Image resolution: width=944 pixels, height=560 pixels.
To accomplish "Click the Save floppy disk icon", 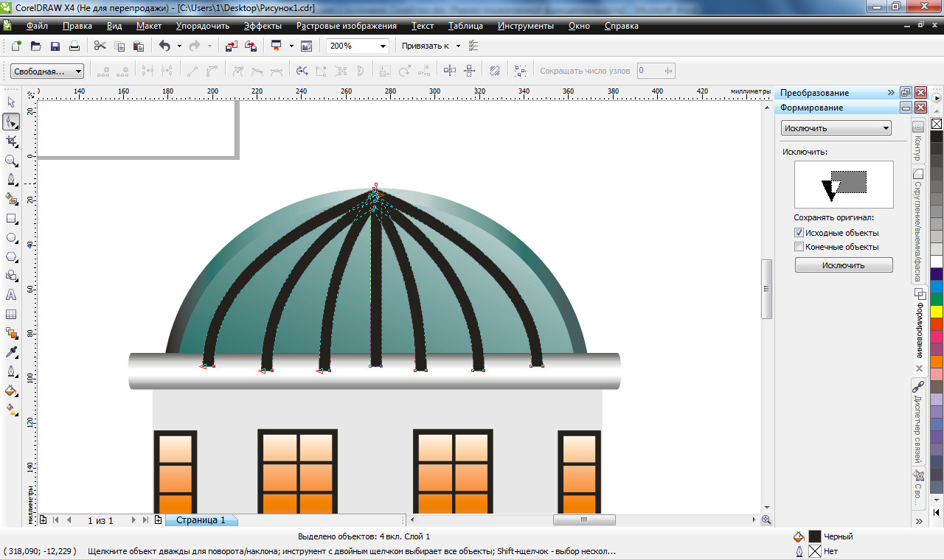I will [x=55, y=46].
